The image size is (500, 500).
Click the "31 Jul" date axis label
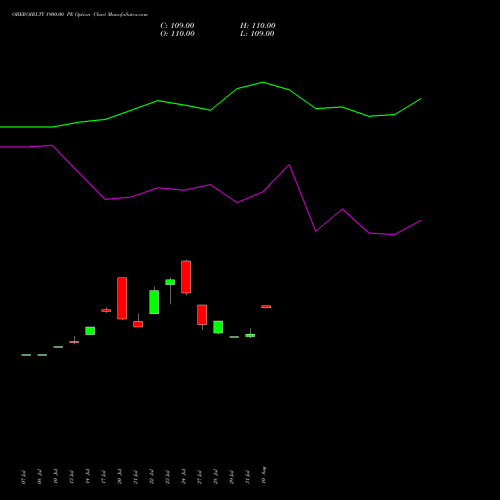tap(248, 477)
